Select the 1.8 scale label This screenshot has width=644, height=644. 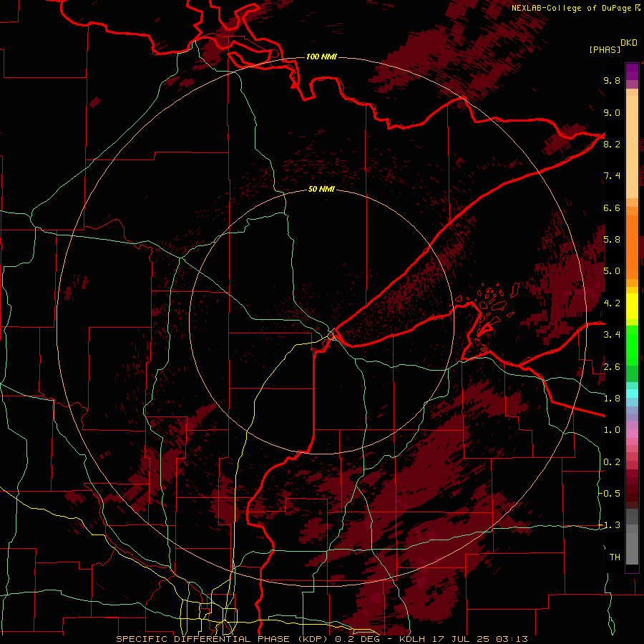[x=612, y=399]
